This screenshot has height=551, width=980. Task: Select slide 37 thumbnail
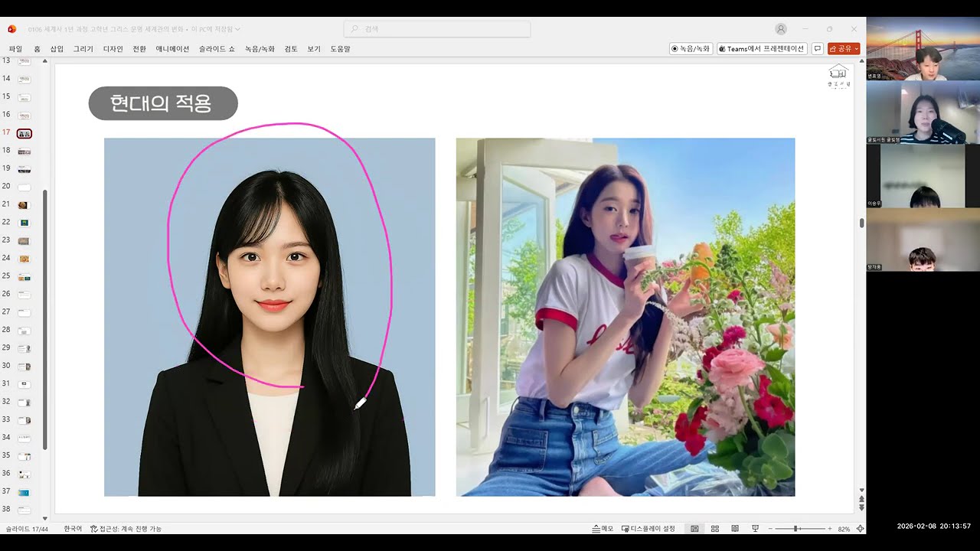[24, 491]
